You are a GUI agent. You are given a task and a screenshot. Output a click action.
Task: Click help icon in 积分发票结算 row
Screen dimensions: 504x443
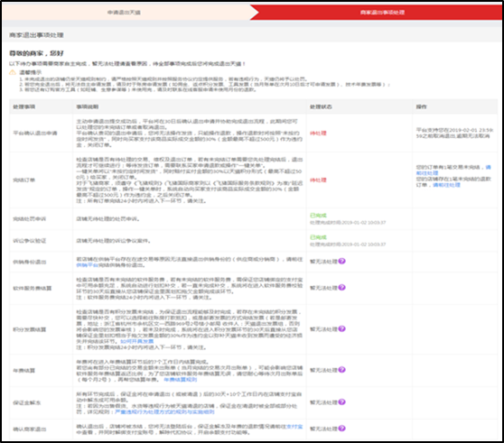(x=341, y=328)
